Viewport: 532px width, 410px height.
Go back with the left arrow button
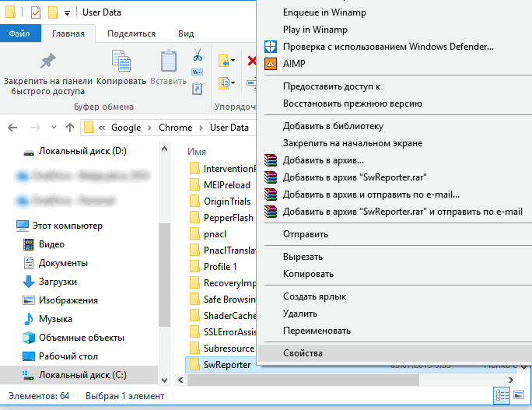[12, 128]
